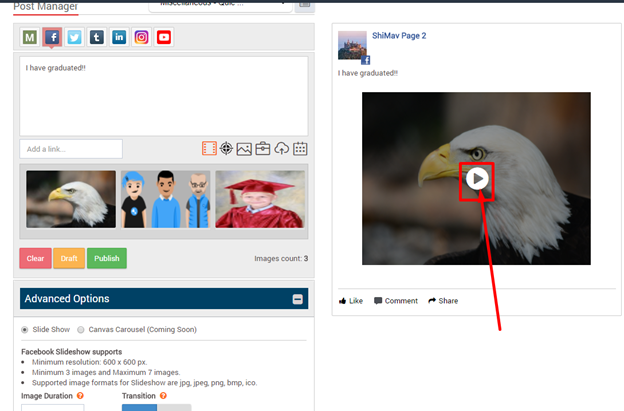Select the LinkedIn network icon
Image resolution: width=624 pixels, height=411 pixels.
119,37
